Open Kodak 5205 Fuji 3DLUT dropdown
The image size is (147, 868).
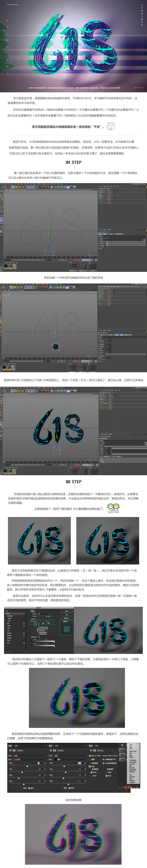[x=110, y=756]
